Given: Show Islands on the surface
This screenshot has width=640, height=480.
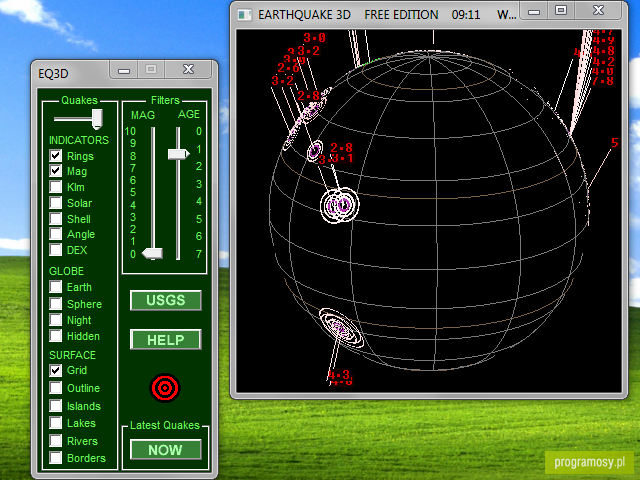Looking at the screenshot, I should click(56, 406).
